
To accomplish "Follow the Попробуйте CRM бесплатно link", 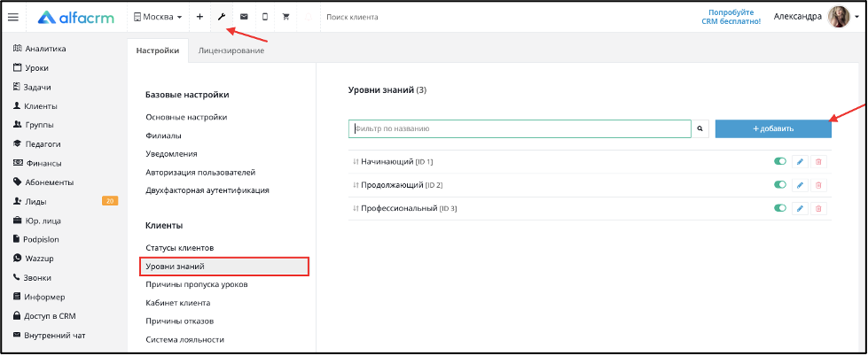I will click(x=735, y=17).
